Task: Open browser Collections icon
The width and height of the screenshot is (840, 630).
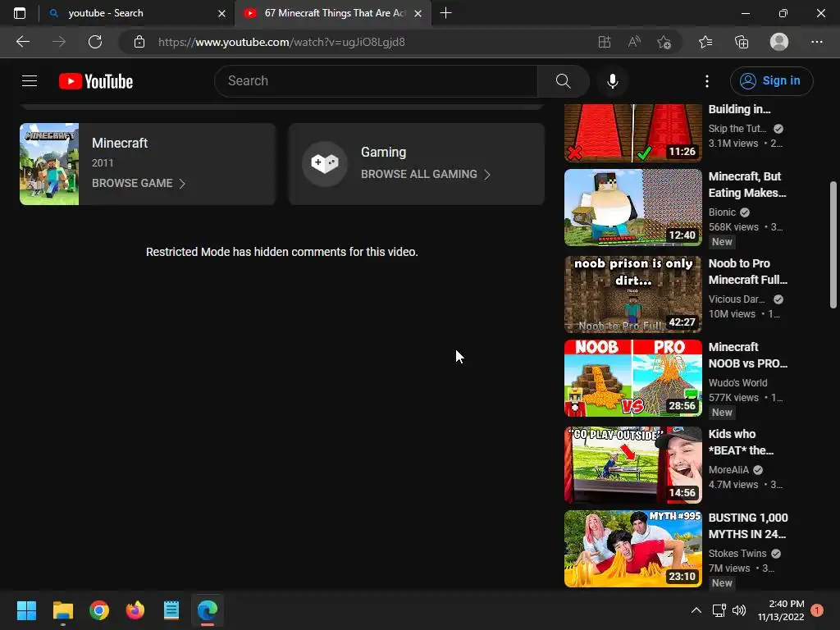Action: [x=742, y=42]
